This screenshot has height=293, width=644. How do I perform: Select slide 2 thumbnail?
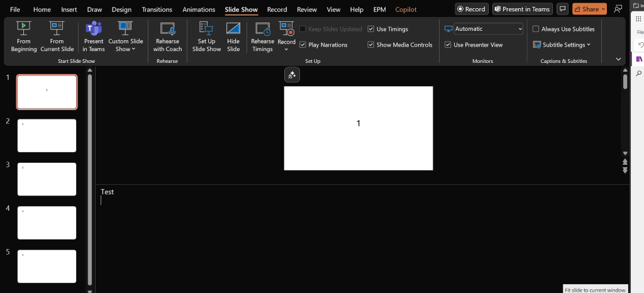point(47,135)
